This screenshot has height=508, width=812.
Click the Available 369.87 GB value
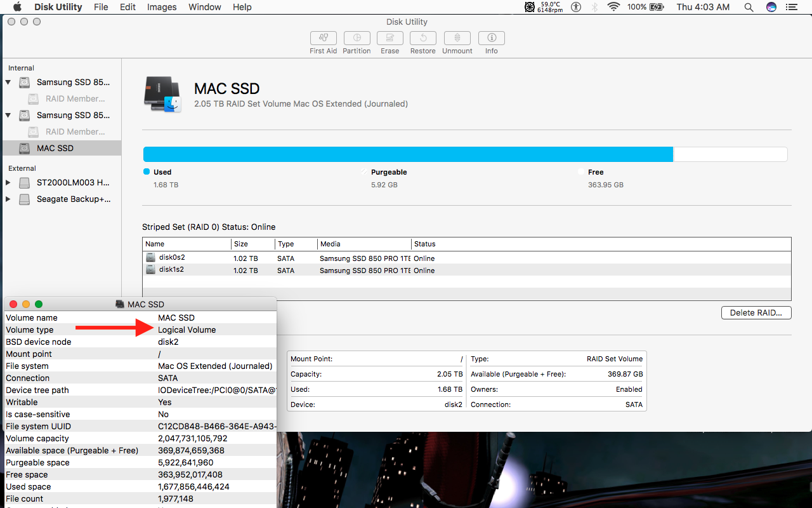pos(625,374)
